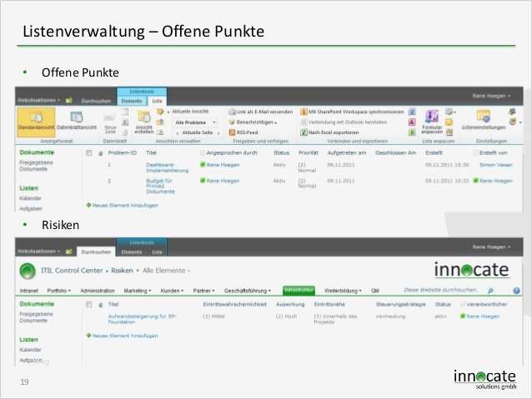Open Listeneinstellungen in the ribbon
Image resolution: width=532 pixels, height=399 pixels.
pyautogui.click(x=484, y=120)
